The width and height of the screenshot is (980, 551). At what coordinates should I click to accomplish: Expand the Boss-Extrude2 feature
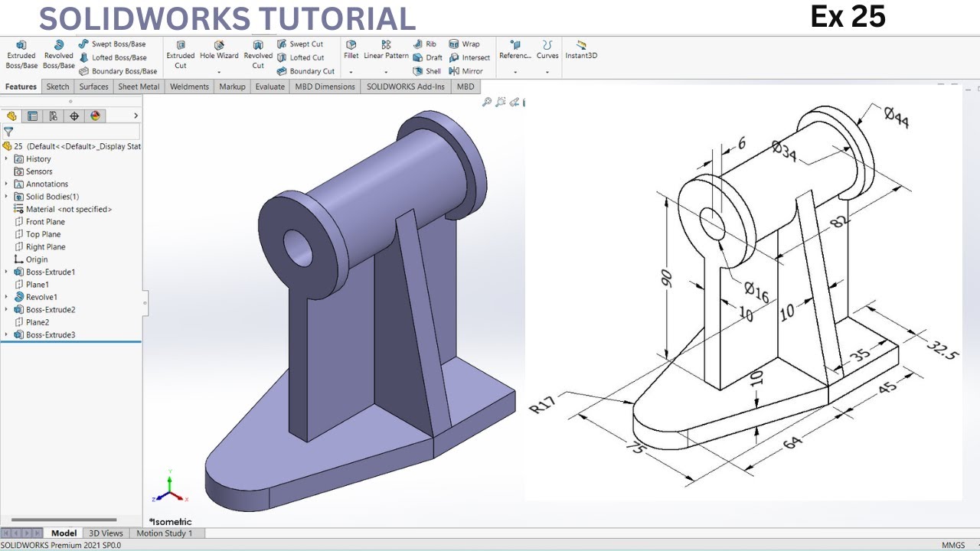click(7, 310)
